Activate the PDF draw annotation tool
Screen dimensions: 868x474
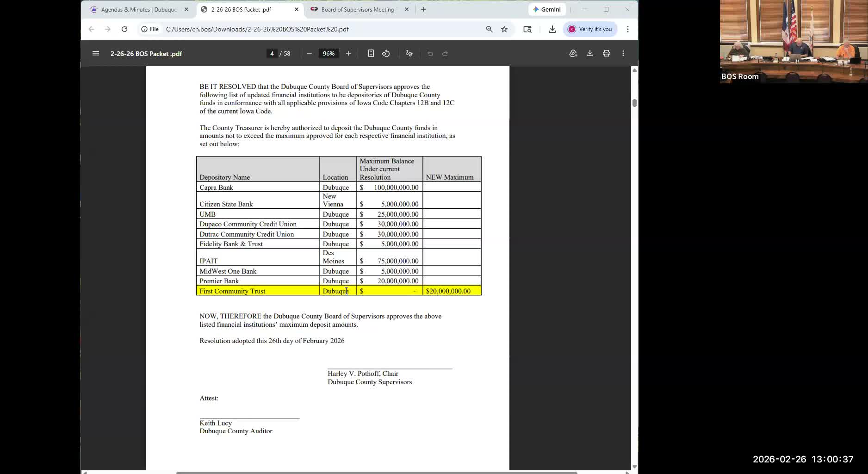pos(409,53)
